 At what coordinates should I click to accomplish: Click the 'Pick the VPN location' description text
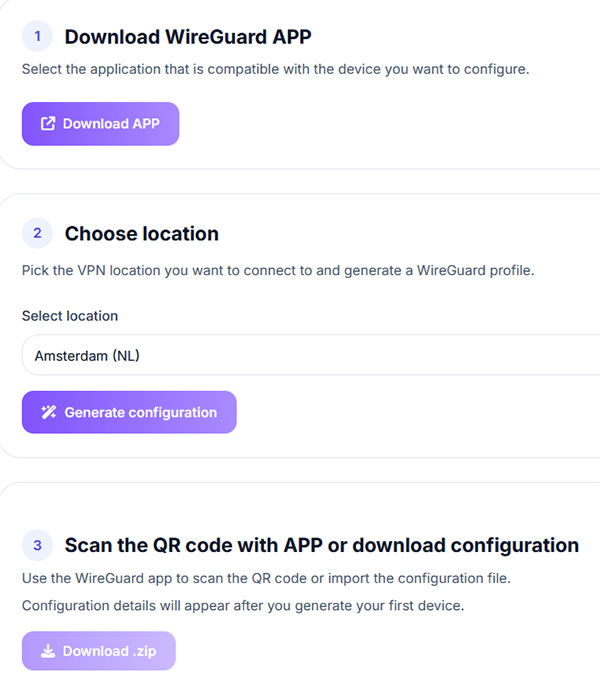278,271
